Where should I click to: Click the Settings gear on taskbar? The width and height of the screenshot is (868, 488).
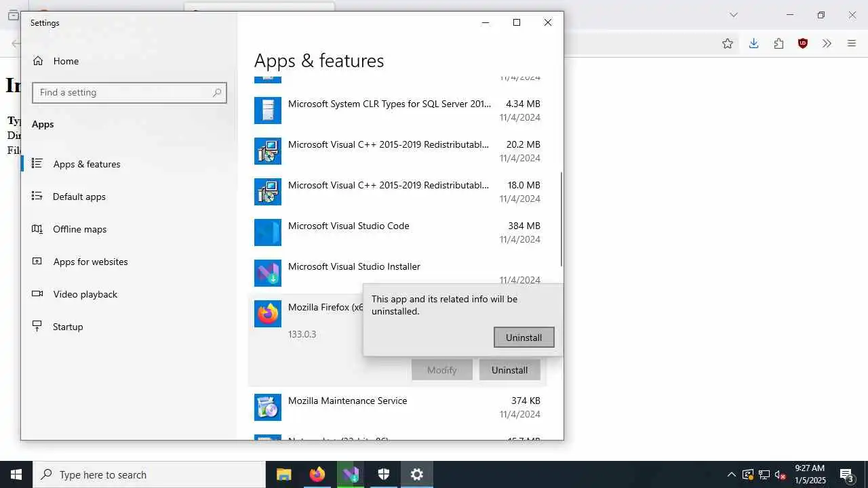tap(416, 474)
